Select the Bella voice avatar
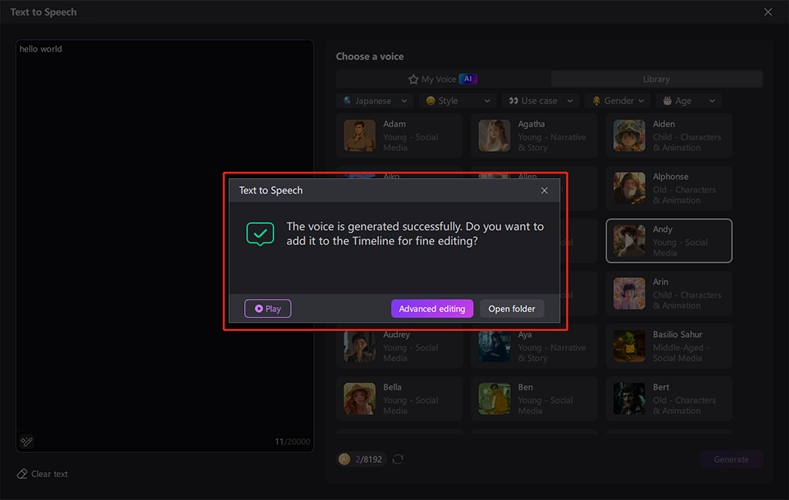789x500 pixels. [359, 399]
